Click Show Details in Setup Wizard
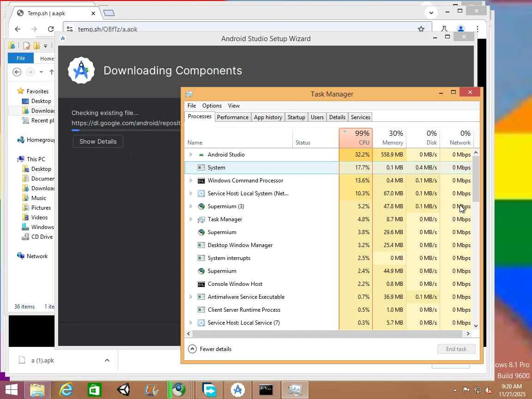 coord(98,141)
